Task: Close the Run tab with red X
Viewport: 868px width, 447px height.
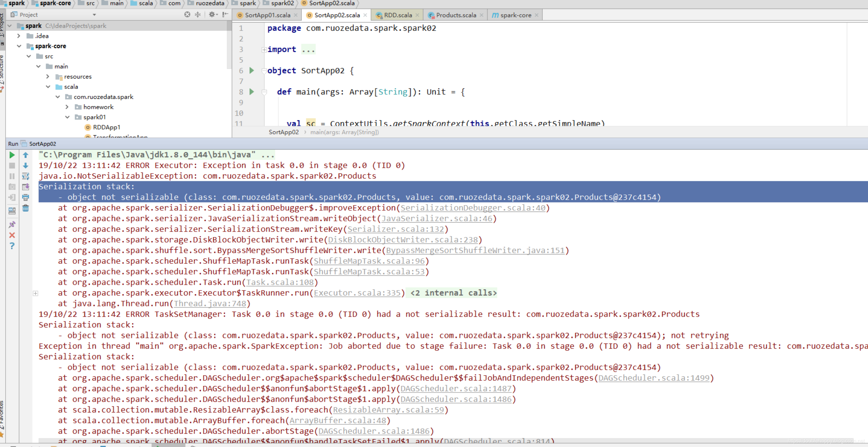Action: click(x=12, y=235)
